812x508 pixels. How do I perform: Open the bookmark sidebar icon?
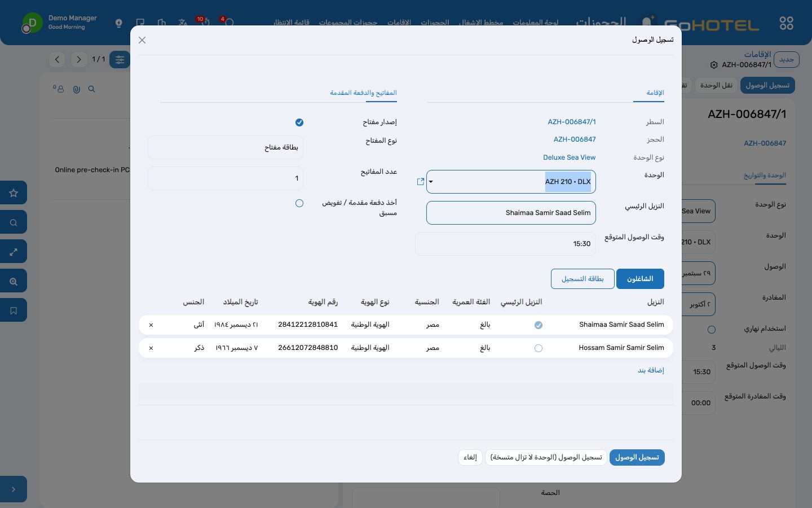tap(14, 310)
